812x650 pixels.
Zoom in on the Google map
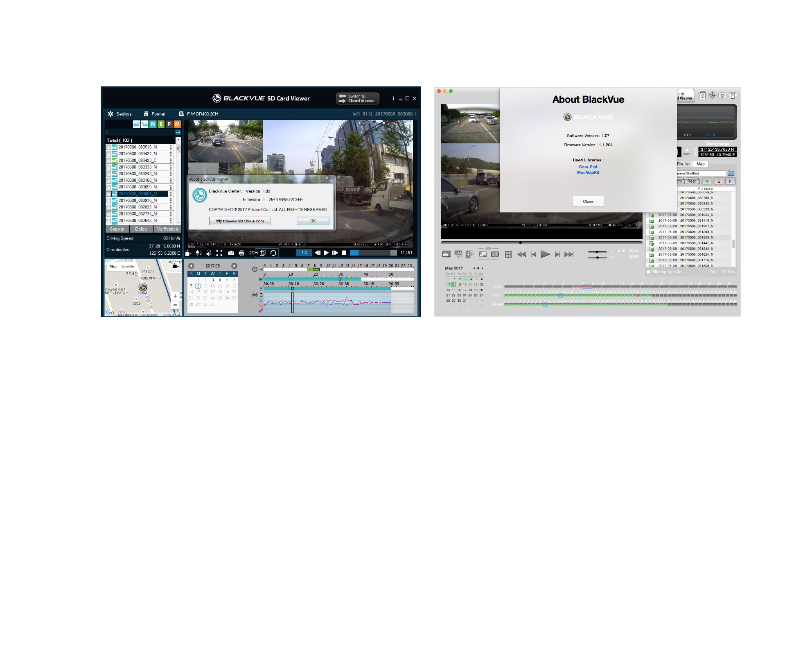pos(175,296)
